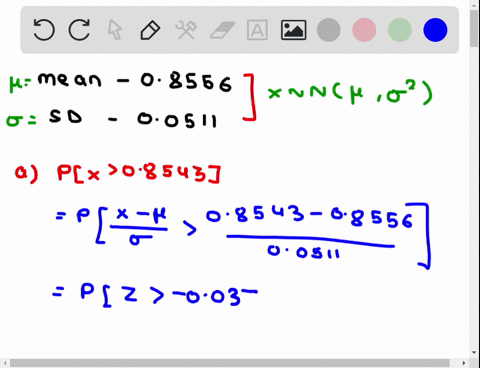Viewport: 480px width, 368px height.
Task: Click the handwritten 0.8556 mean value
Action: click(186, 82)
